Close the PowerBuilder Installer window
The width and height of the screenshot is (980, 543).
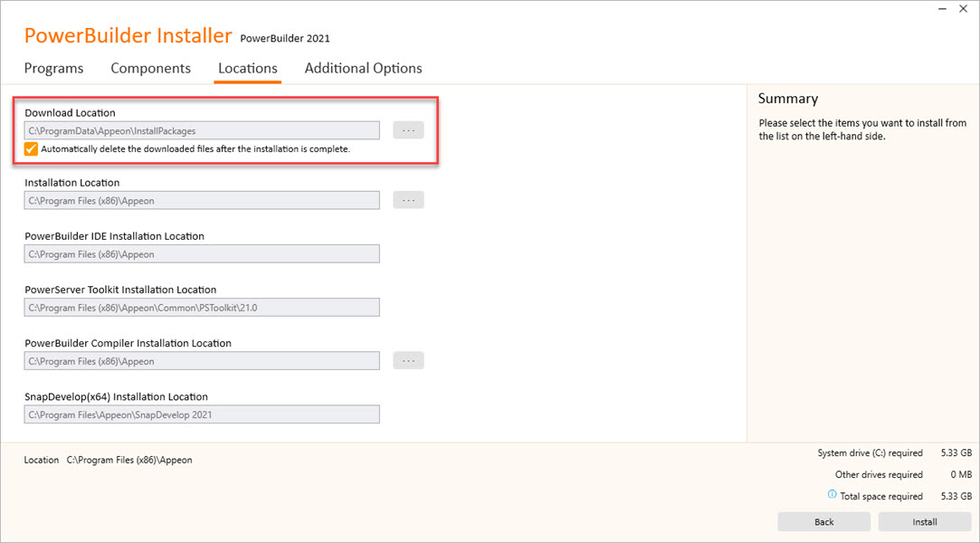coord(964,8)
